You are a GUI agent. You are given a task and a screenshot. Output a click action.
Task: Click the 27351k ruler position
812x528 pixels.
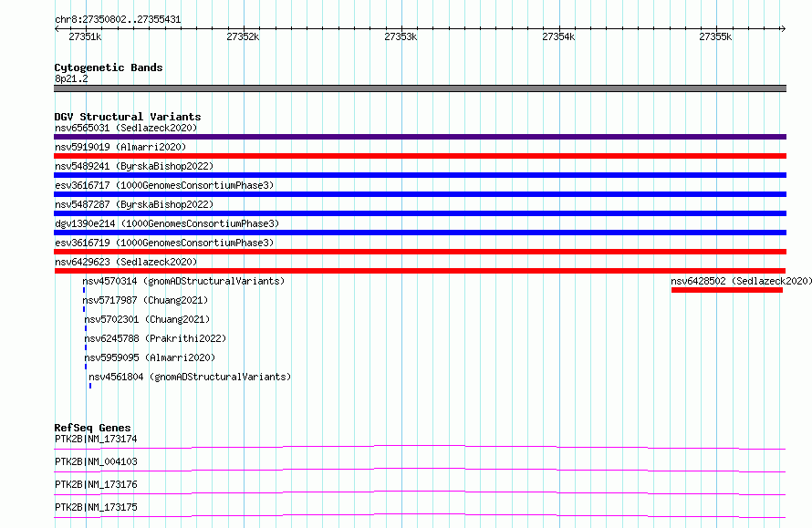point(85,36)
